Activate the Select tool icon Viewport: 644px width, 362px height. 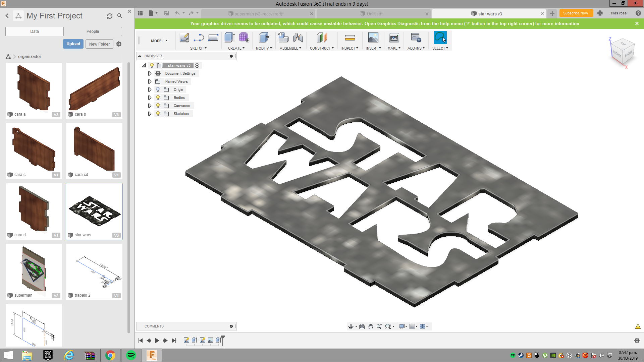(x=440, y=38)
